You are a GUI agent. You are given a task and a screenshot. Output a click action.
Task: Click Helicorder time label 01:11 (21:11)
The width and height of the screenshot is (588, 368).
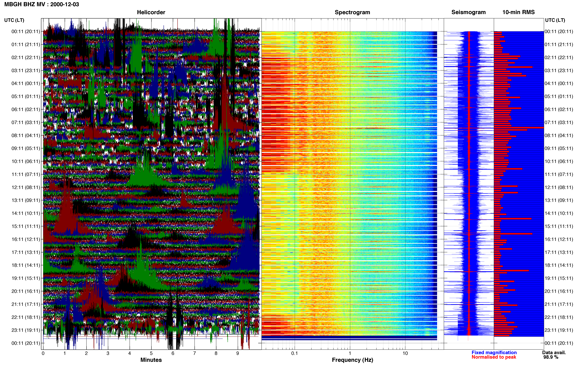pyautogui.click(x=26, y=45)
